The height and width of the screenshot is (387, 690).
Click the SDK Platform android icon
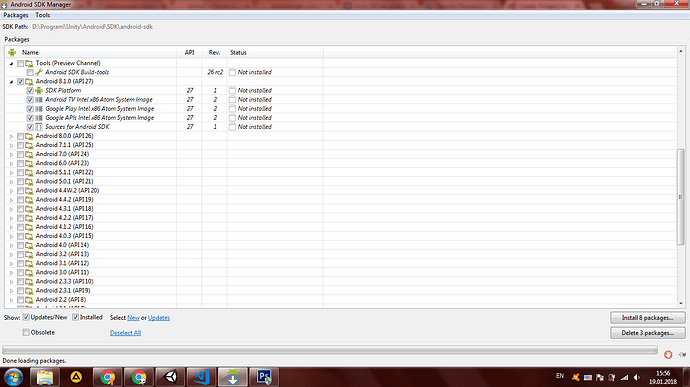(39, 90)
